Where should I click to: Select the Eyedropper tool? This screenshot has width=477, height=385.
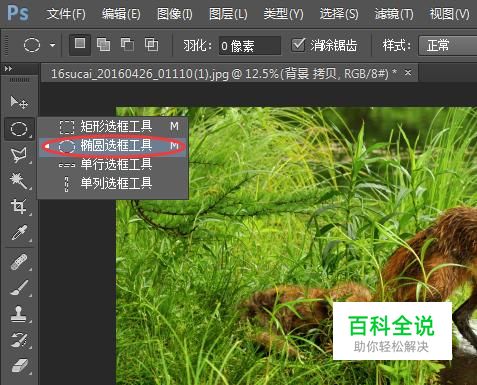[19, 233]
